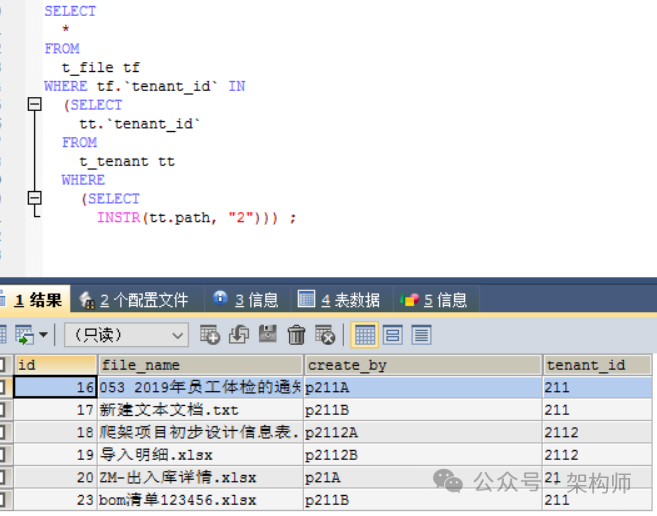Screen dimensions: 657x516
Task: Select tenant_id cell 2112 in row 18
Action: [x=598, y=432]
